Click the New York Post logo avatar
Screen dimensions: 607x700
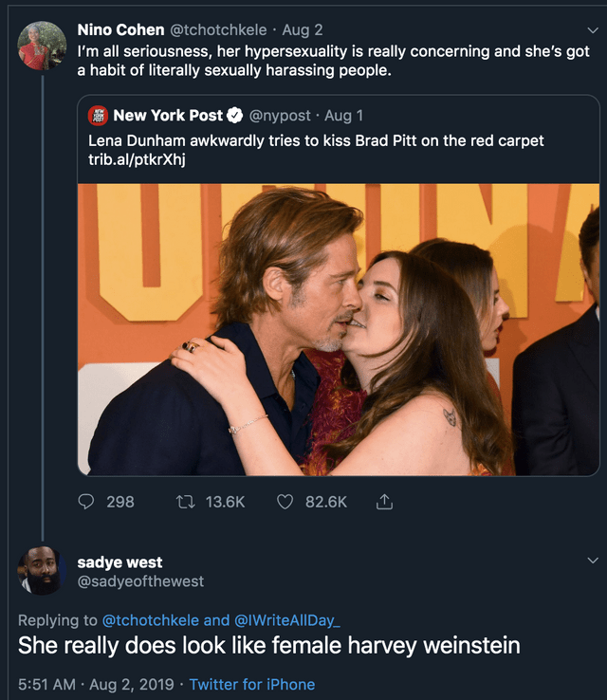pyautogui.click(x=98, y=116)
